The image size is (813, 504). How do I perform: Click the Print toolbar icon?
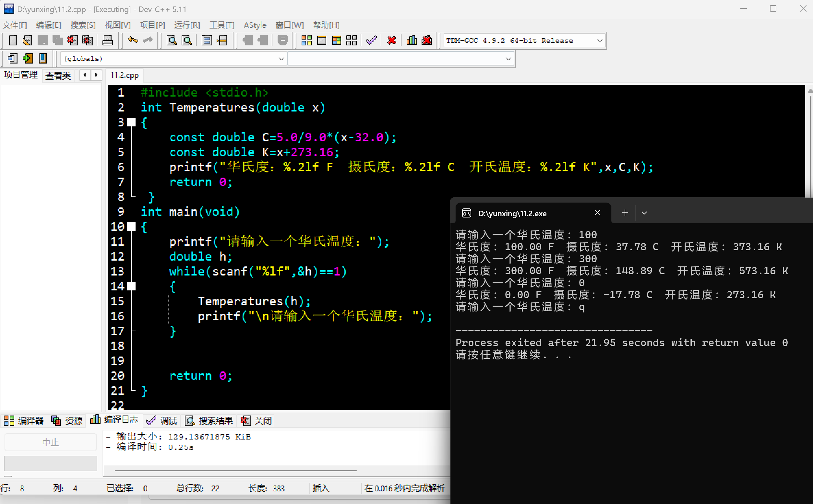tap(107, 40)
